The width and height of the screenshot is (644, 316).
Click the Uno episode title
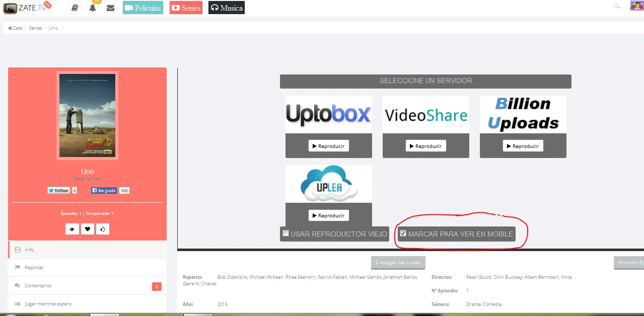point(88,172)
